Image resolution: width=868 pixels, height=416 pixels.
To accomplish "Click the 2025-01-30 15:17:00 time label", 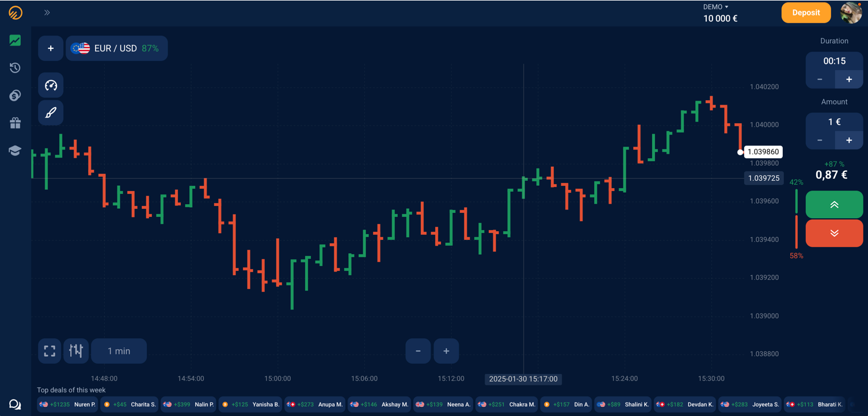I will coord(523,379).
